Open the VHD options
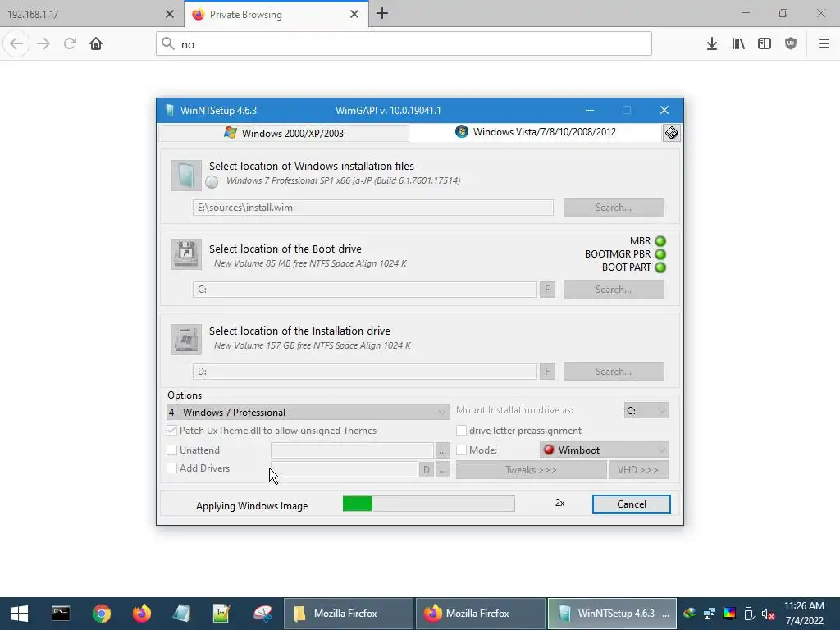 pos(638,470)
